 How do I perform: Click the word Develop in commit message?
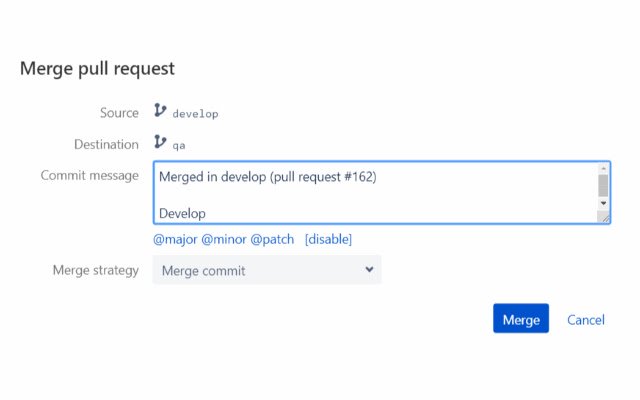(x=182, y=213)
